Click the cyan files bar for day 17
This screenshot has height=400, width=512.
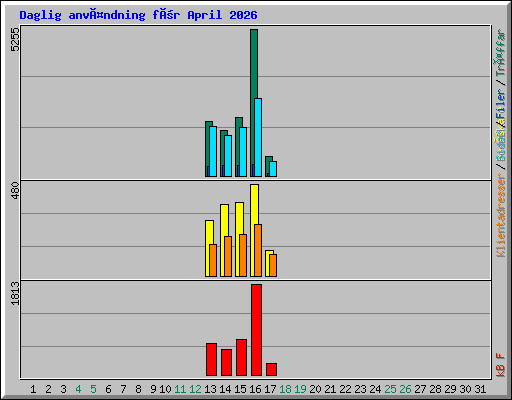[x=273, y=169]
